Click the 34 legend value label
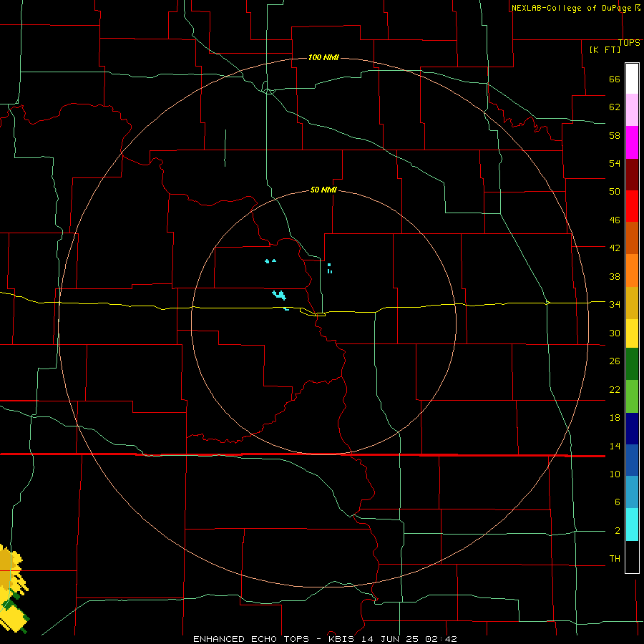This screenshot has height=644, width=644. point(615,305)
